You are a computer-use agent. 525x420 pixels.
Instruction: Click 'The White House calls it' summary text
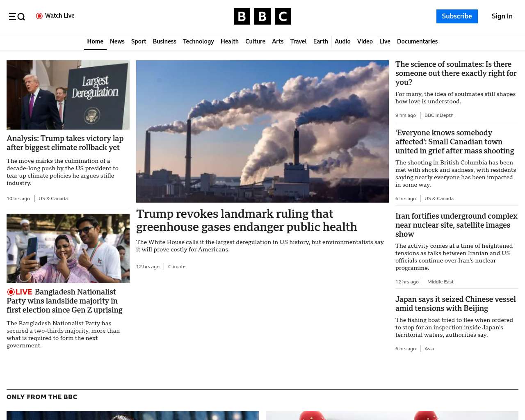point(260,246)
